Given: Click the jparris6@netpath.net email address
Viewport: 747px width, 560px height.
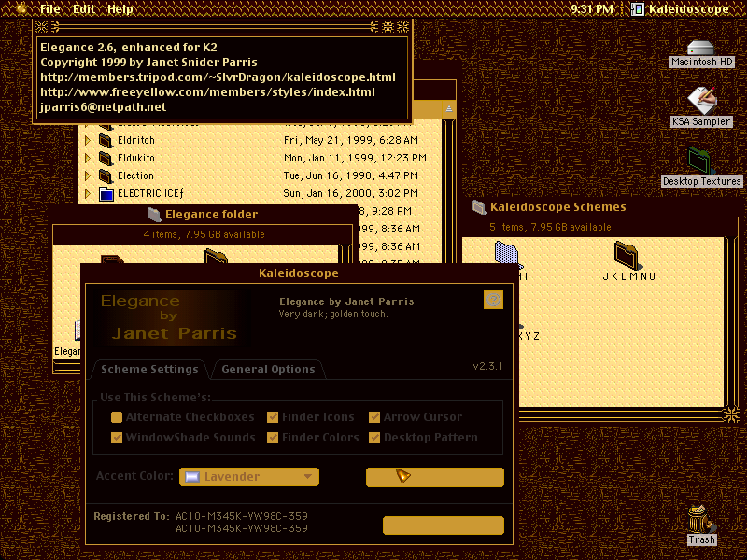Looking at the screenshot, I should pos(103,107).
